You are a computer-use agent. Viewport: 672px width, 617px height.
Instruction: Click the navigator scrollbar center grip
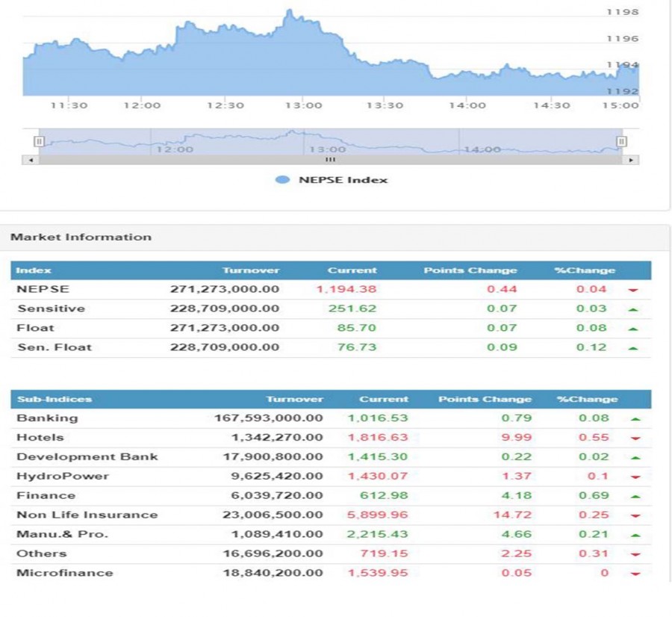point(329,160)
